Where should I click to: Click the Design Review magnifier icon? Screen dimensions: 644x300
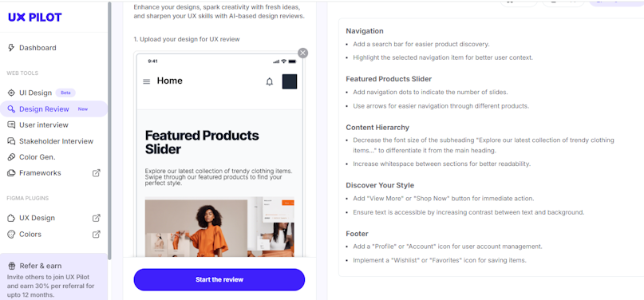click(11, 109)
